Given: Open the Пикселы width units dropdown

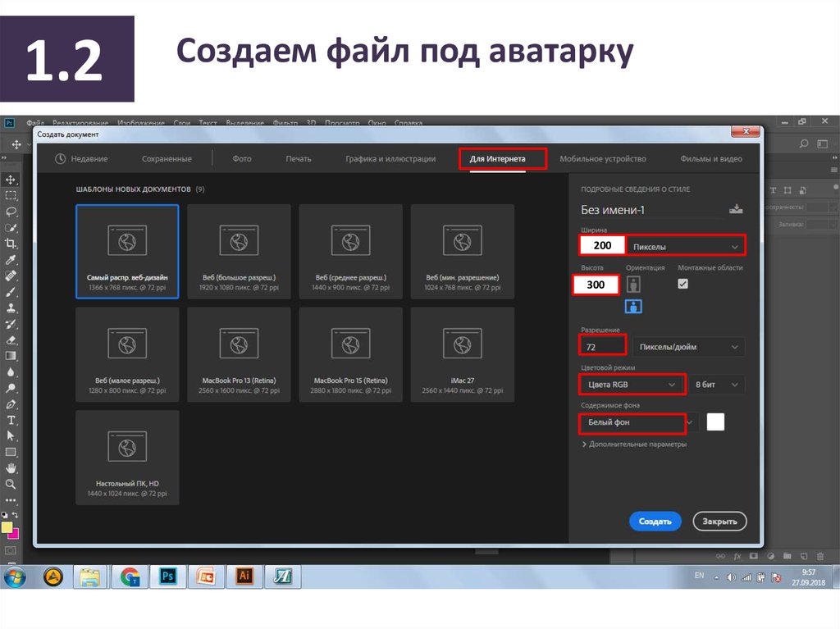Looking at the screenshot, I should tap(686, 246).
